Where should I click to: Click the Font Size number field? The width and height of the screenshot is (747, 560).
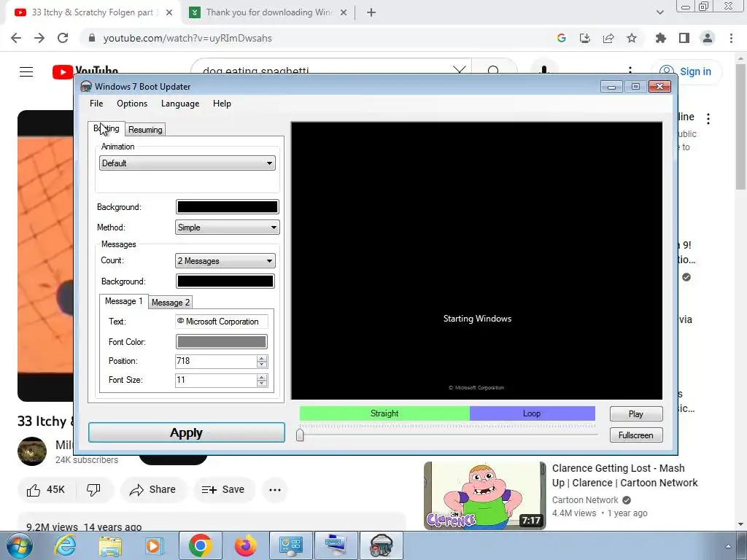216,380
